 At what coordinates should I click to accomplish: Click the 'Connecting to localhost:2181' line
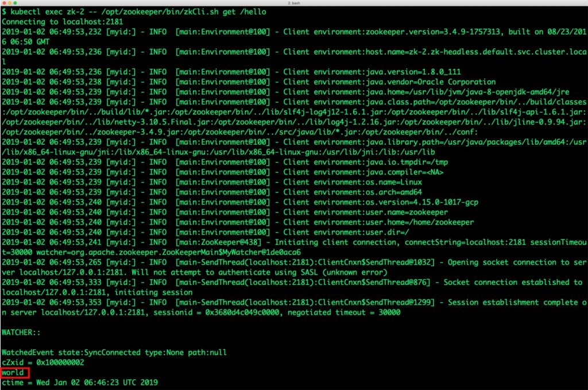(62, 22)
